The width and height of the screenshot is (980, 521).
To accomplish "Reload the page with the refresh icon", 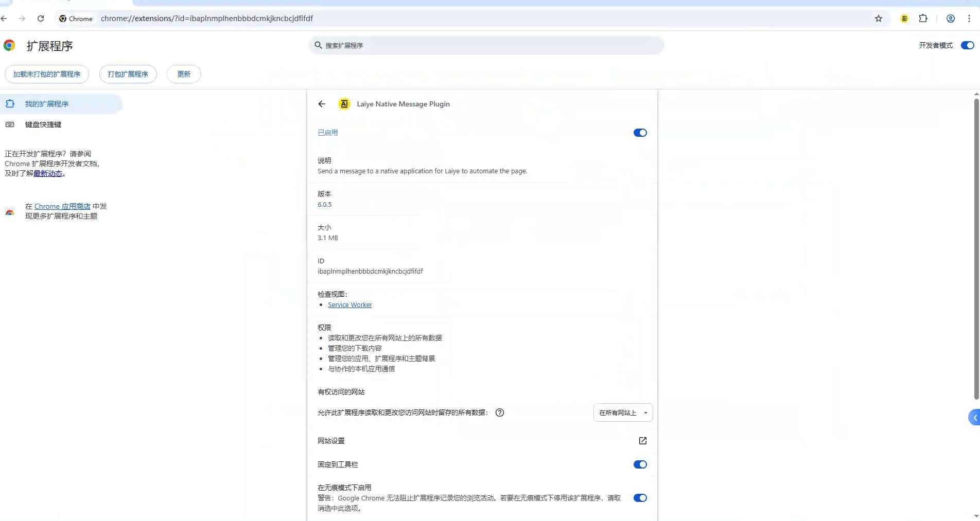I will click(x=41, y=19).
